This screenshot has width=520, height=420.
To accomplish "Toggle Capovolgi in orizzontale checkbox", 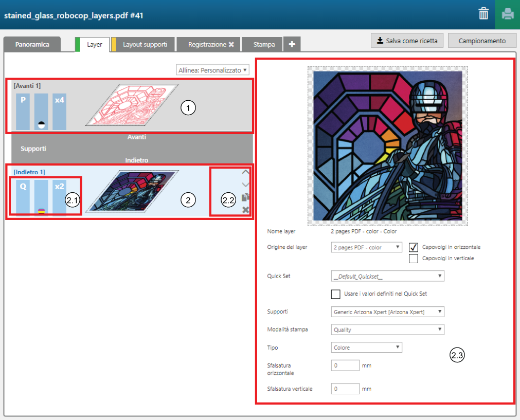I will (x=413, y=247).
